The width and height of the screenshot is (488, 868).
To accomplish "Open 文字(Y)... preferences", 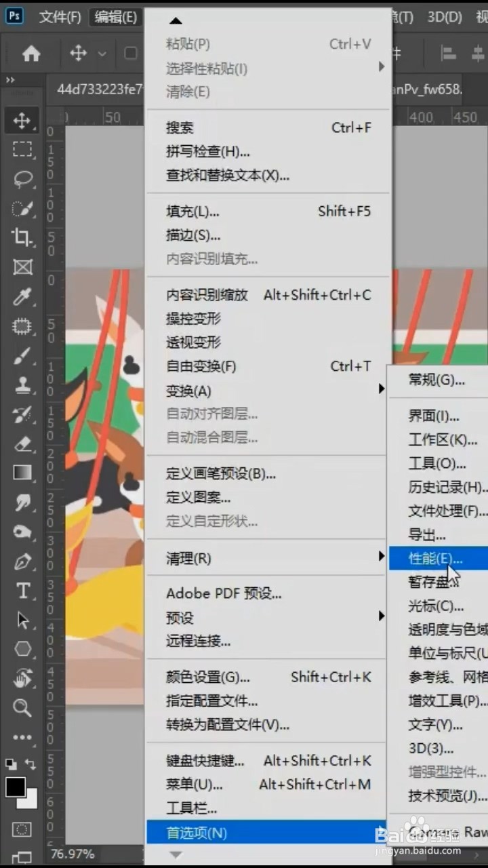I will click(439, 725).
